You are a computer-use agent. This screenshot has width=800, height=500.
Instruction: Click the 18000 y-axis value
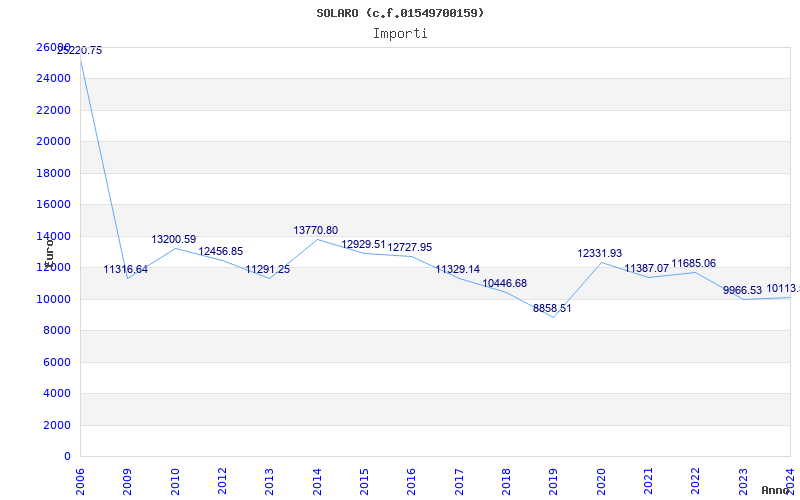pos(53,173)
